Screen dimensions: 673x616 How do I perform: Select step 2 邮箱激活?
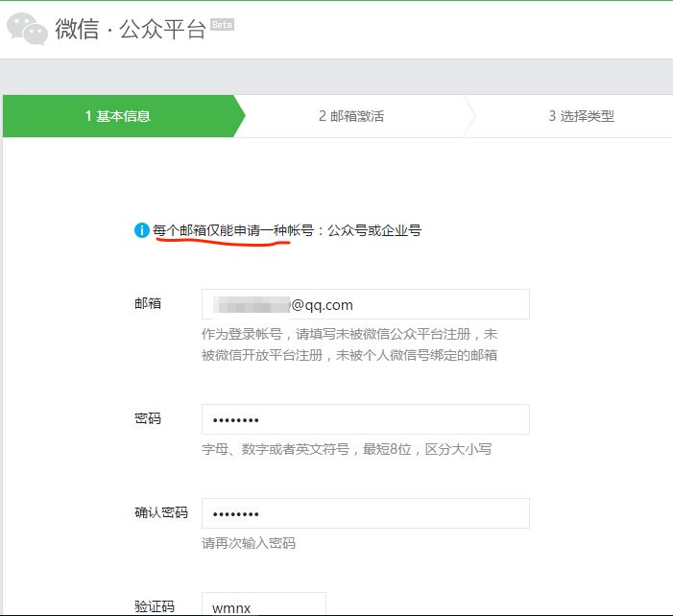point(351,116)
